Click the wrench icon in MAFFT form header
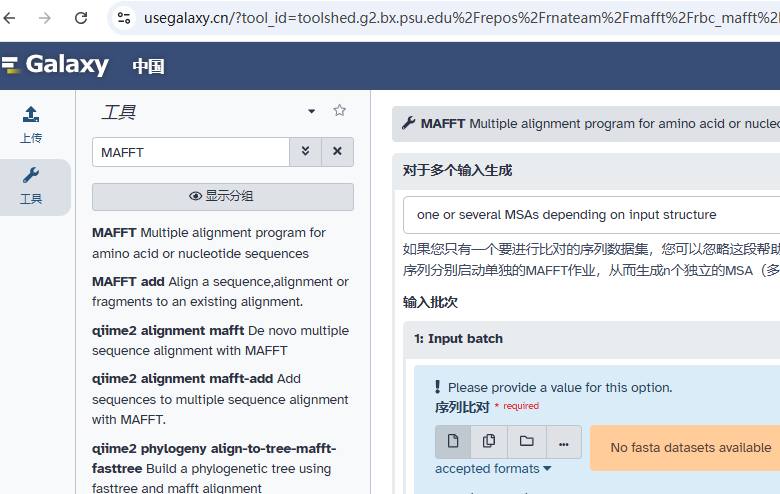Image resolution: width=780 pixels, height=494 pixels. click(x=408, y=123)
